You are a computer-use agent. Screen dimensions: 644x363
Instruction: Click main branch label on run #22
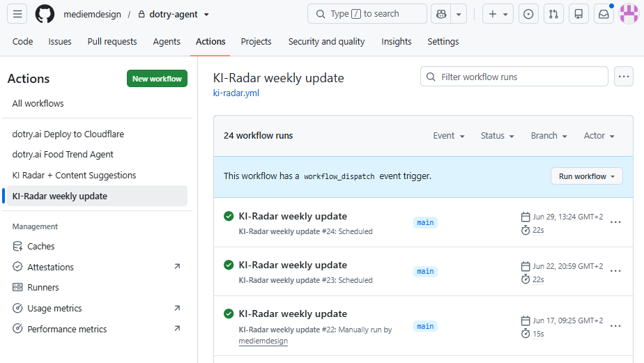click(425, 327)
